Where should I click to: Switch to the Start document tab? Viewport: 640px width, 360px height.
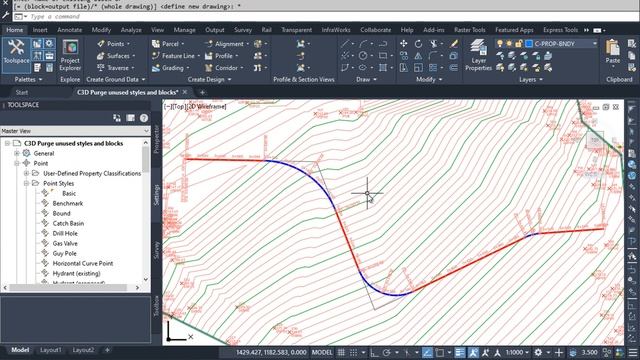point(22,92)
